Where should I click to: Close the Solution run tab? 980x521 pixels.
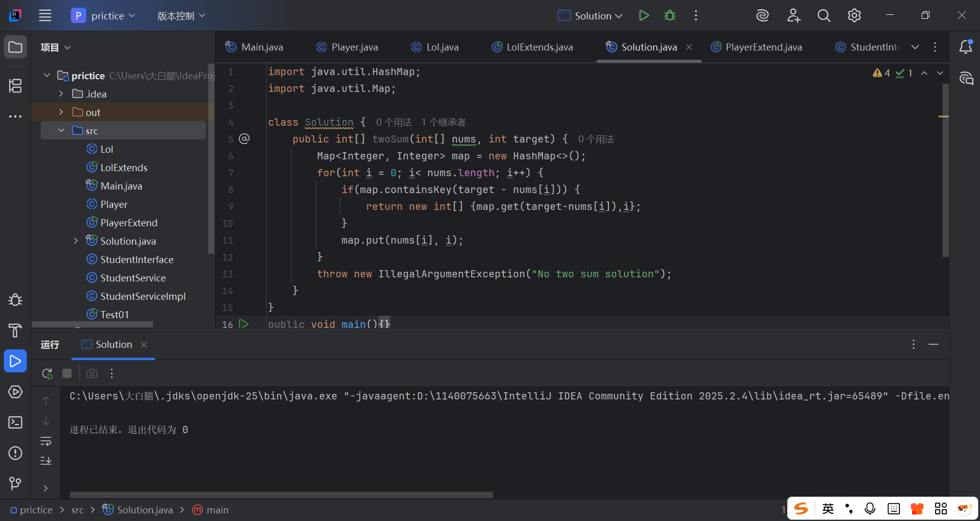click(144, 345)
